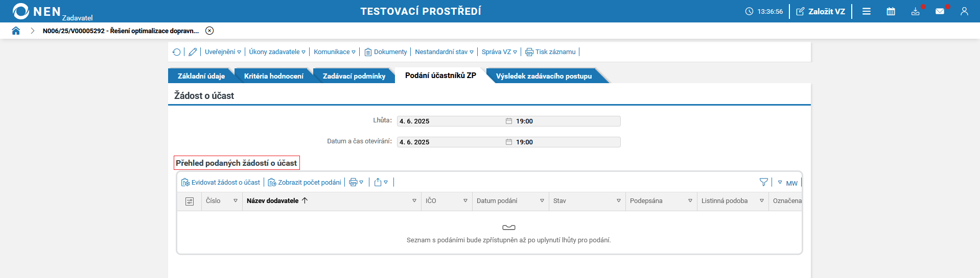This screenshot has height=278, width=980.
Task: Click N006/25/V00005292 breadcrumb title
Action: (x=121, y=31)
